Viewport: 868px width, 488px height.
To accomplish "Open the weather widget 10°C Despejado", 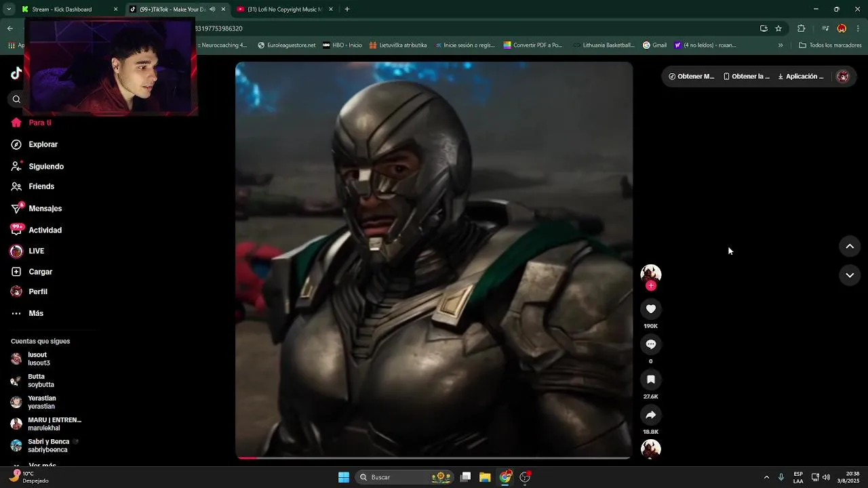I will 28,477.
